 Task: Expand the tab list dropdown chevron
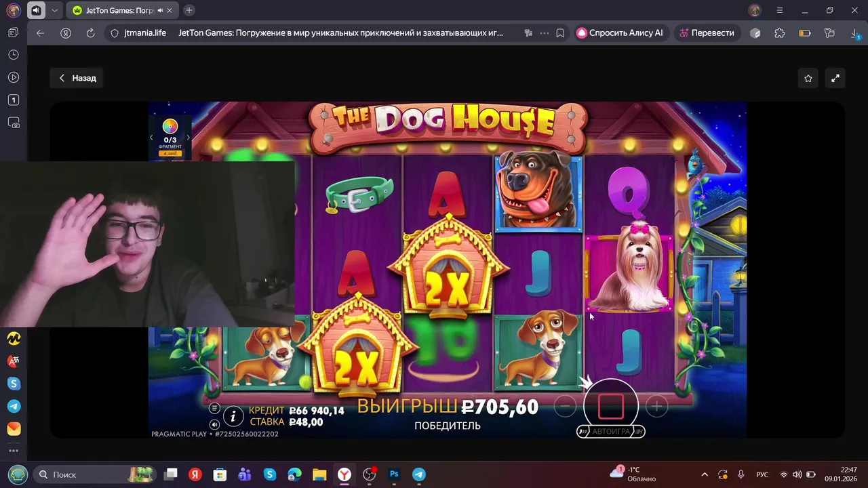point(55,10)
